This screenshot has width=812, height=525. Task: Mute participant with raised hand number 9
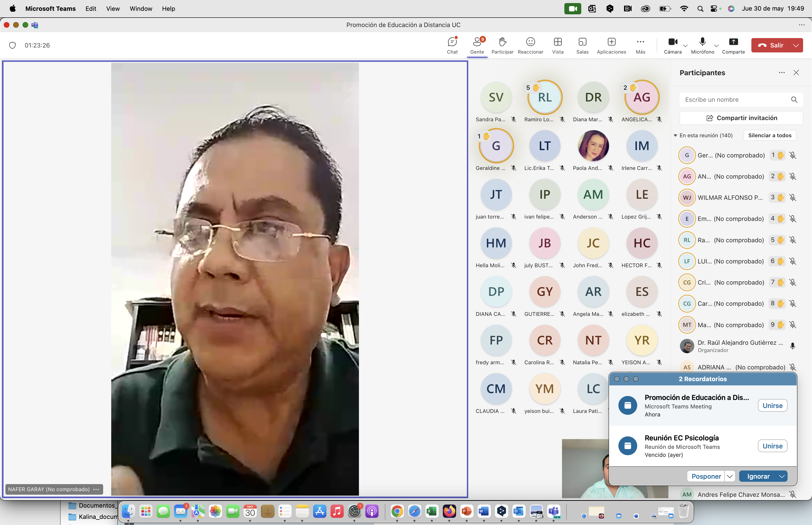click(x=792, y=325)
